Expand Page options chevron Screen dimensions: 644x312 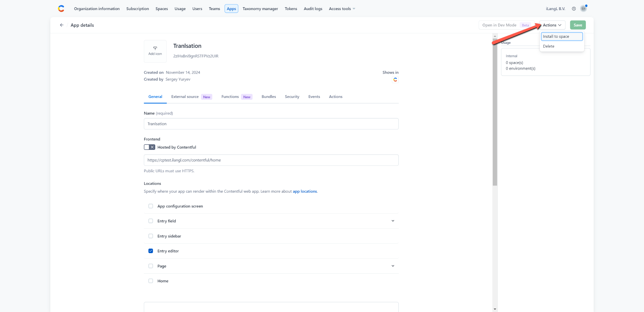393,266
